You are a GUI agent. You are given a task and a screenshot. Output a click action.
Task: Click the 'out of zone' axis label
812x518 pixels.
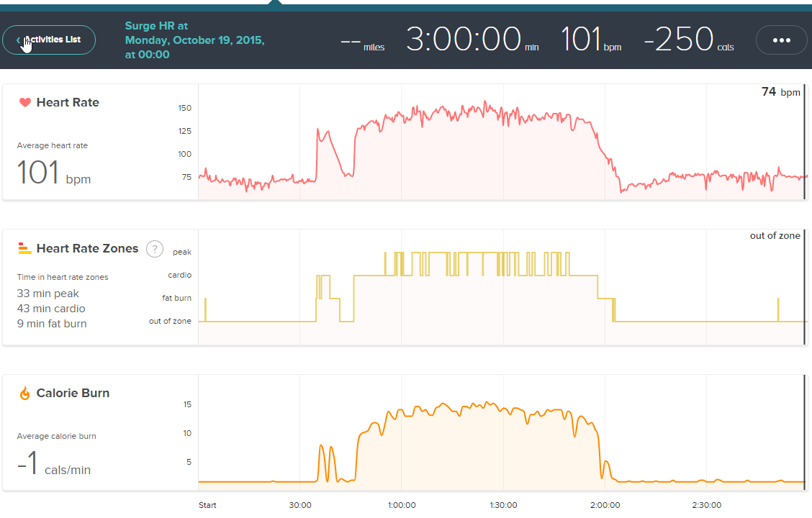click(170, 321)
